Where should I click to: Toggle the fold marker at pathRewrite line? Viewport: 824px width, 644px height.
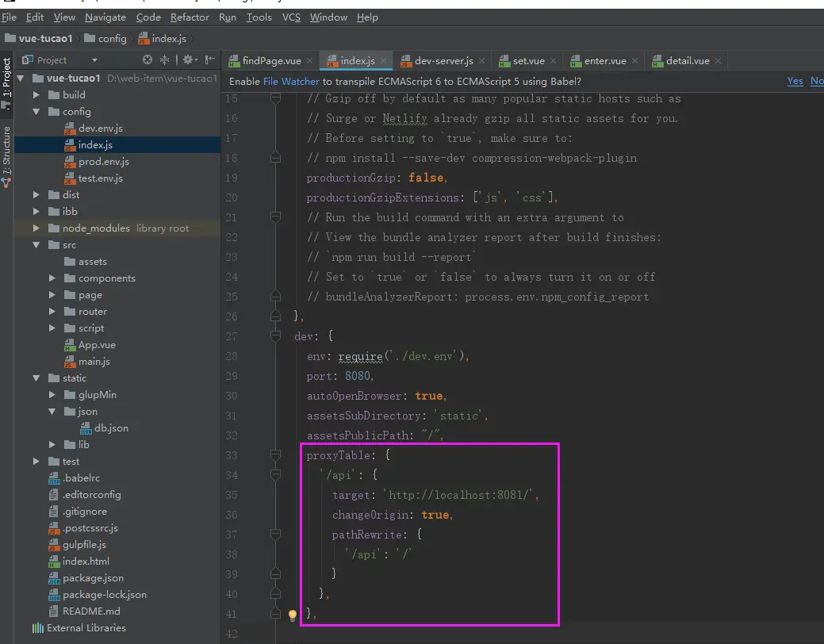point(276,535)
